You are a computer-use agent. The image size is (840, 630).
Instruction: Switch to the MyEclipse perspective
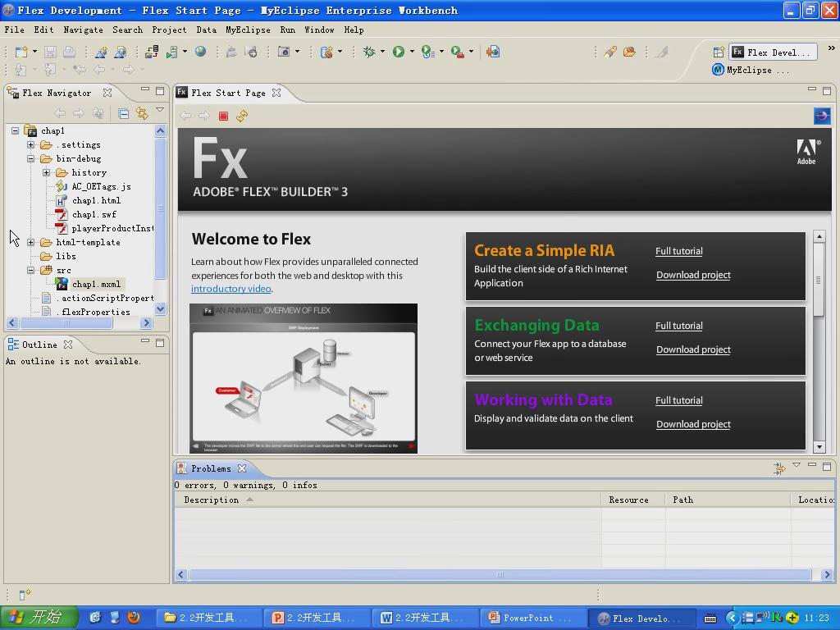pos(750,71)
